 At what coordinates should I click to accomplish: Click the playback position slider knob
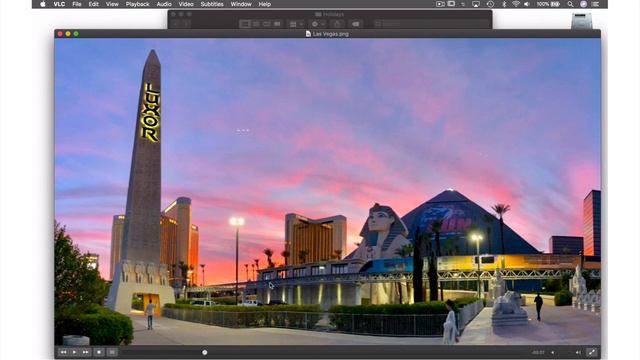[x=204, y=352]
